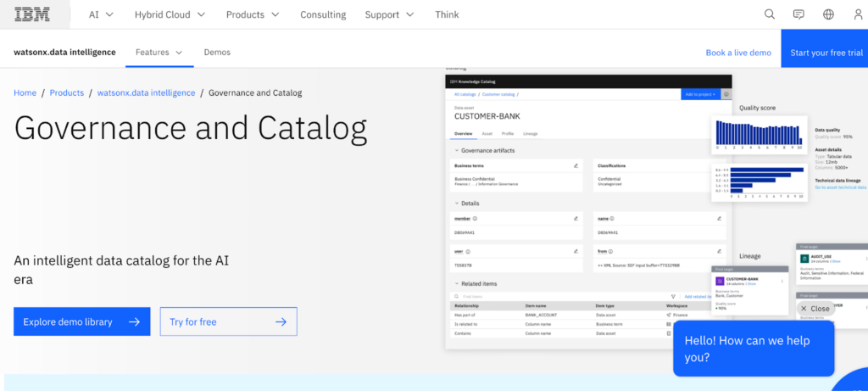868x391 pixels.
Task: Open watsonx.data intelligence breadcrumb link
Action: pyautogui.click(x=146, y=93)
